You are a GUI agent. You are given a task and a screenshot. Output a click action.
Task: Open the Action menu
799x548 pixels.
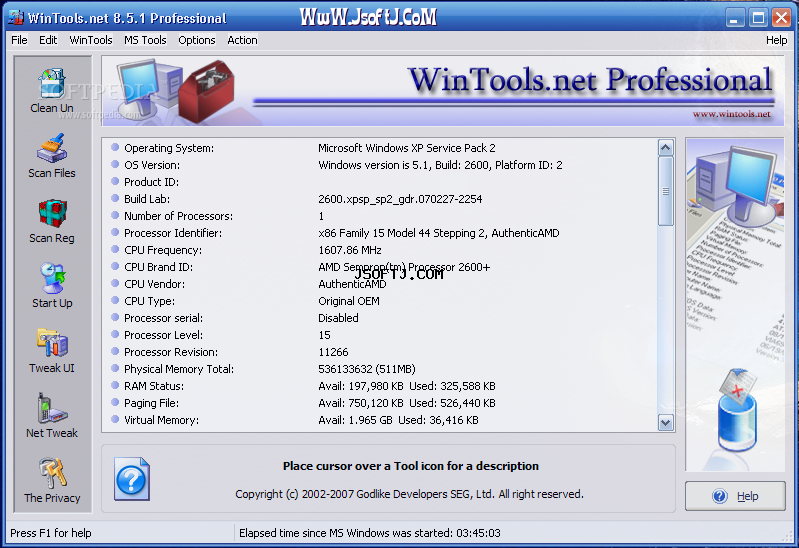[x=242, y=40]
